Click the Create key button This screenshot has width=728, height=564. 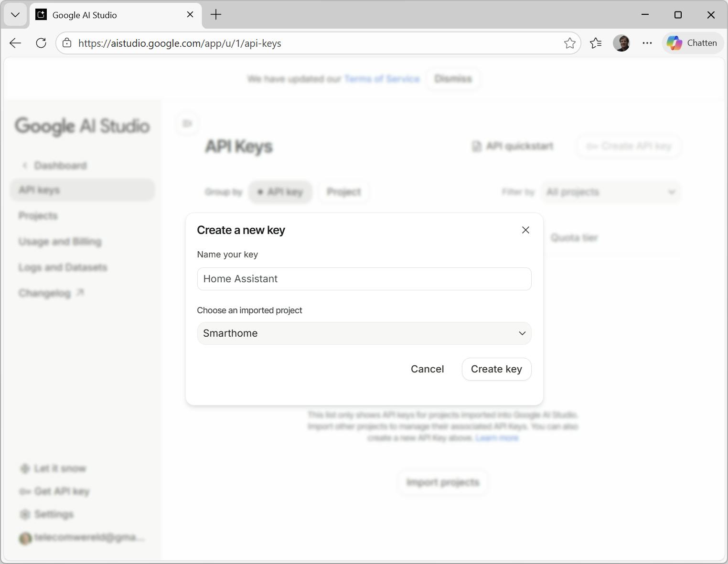[496, 369]
